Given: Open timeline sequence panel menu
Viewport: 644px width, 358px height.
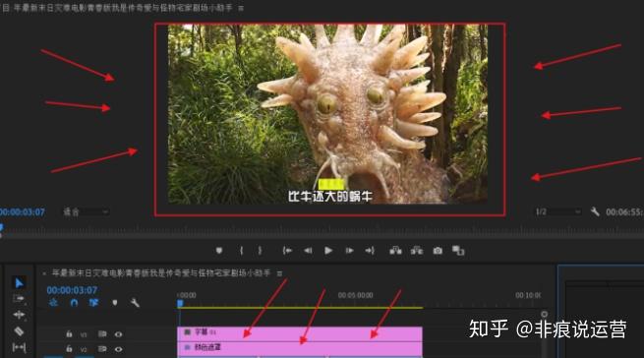Looking at the screenshot, I should click(279, 273).
